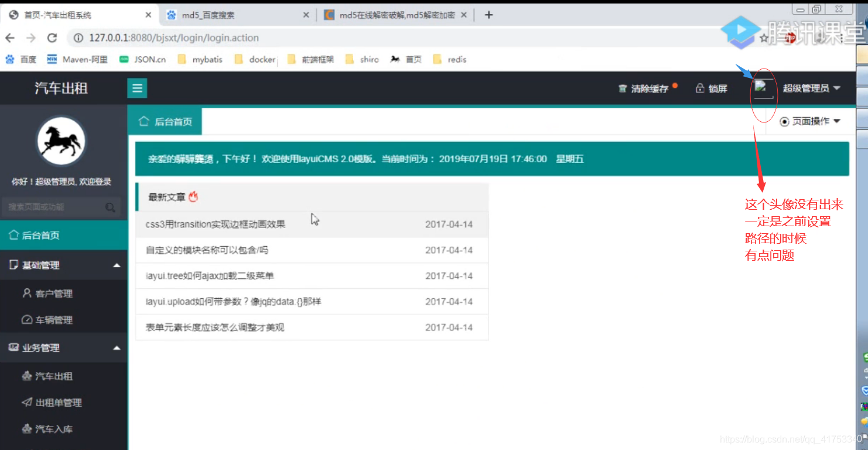Click the browser forward arrow

pos(31,38)
